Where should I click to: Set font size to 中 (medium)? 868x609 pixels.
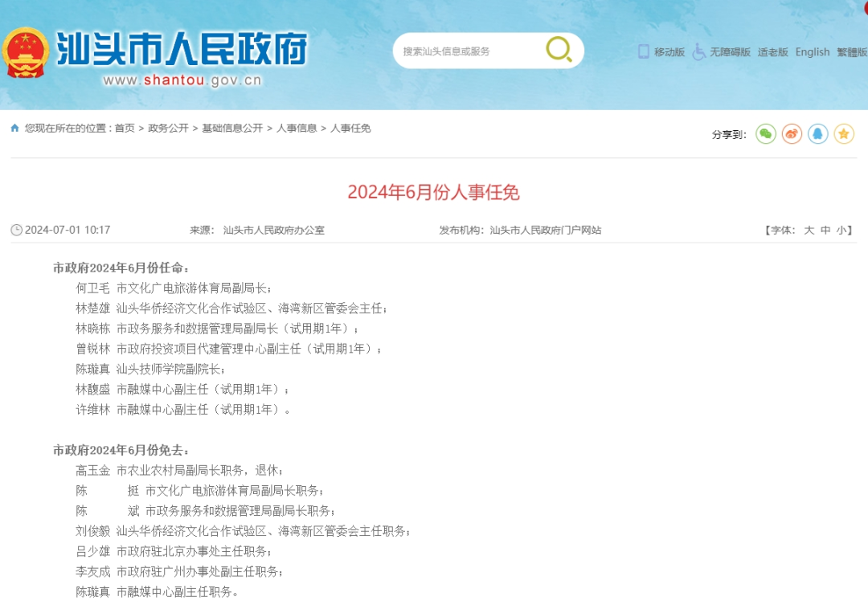tap(825, 231)
